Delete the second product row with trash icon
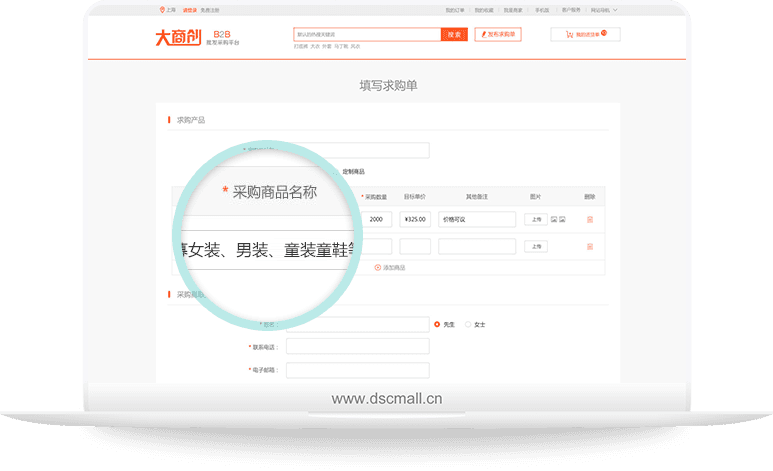The image size is (773, 471). tap(590, 247)
